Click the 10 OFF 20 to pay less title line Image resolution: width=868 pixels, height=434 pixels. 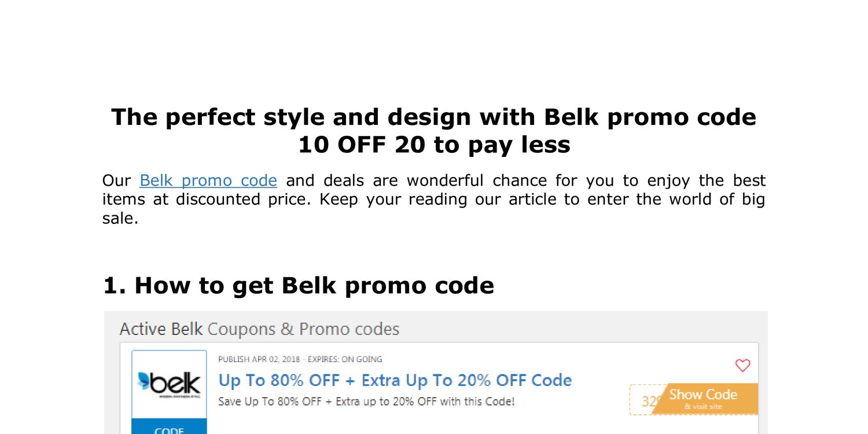[433, 145]
